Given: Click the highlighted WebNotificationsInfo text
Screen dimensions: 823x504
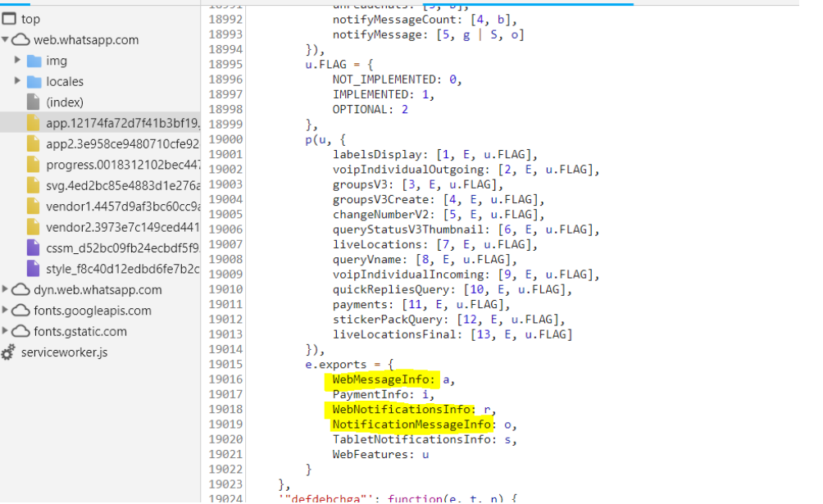Looking at the screenshot, I should pyautogui.click(x=402, y=410).
